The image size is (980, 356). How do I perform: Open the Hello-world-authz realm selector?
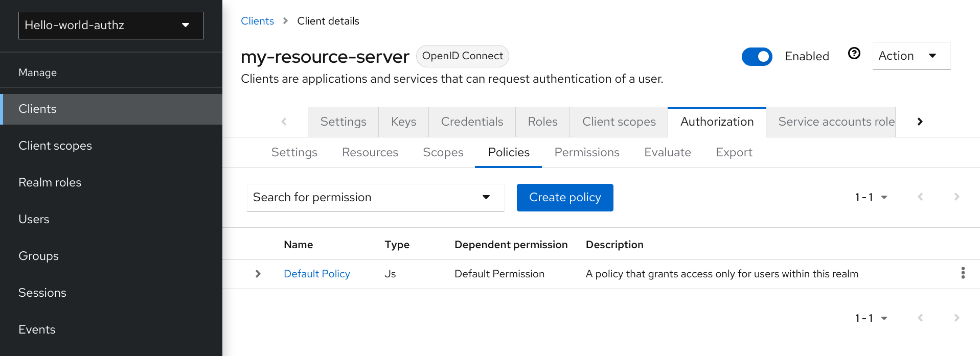point(111,25)
